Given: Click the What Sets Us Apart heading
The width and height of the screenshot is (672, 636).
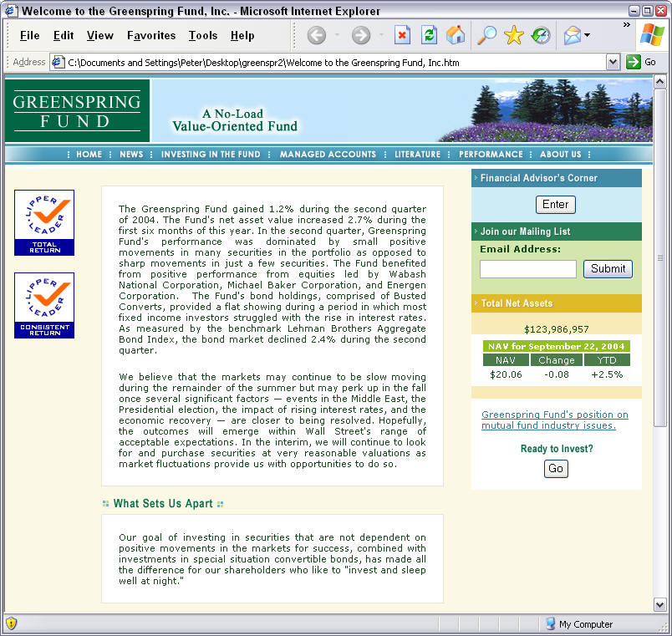Looking at the screenshot, I should point(163,504).
